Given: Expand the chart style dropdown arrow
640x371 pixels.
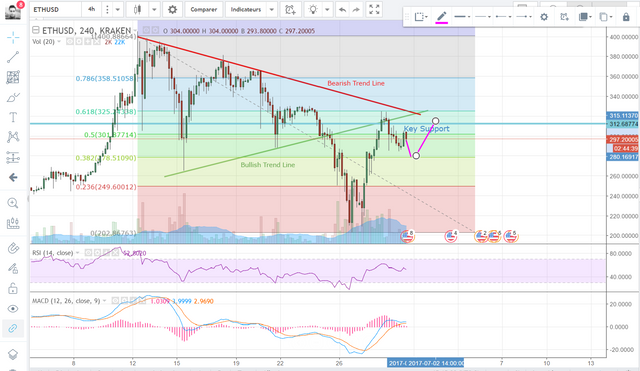Looking at the screenshot, I should (x=154, y=9).
